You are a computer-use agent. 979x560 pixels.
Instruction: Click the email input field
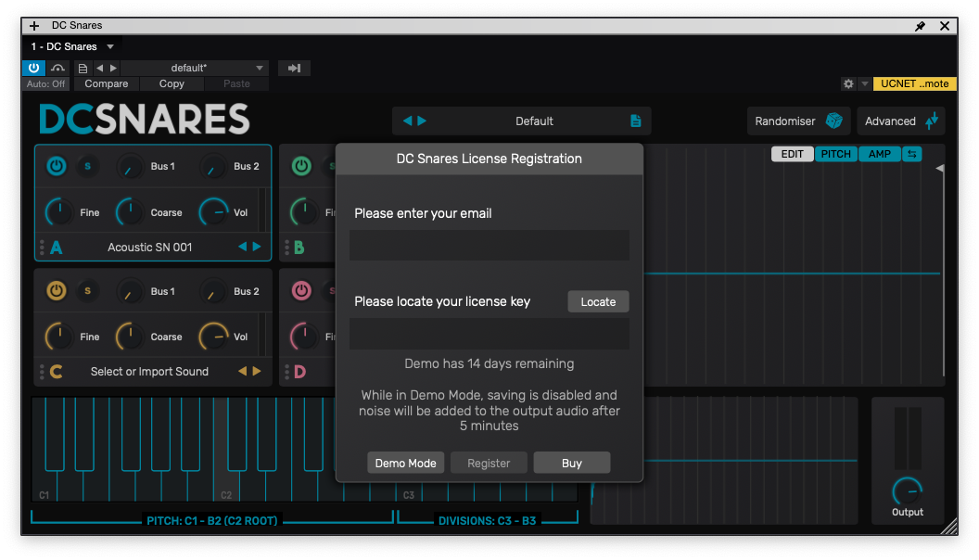489,245
